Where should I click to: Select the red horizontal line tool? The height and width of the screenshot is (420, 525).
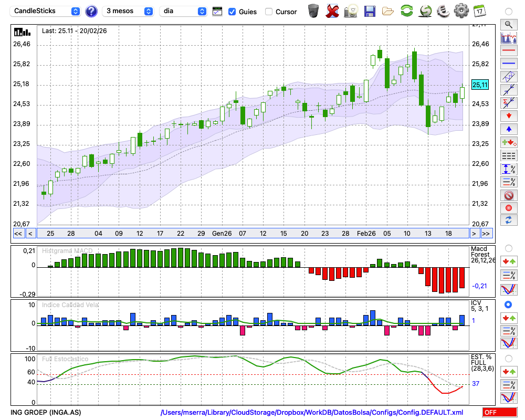[x=509, y=50]
